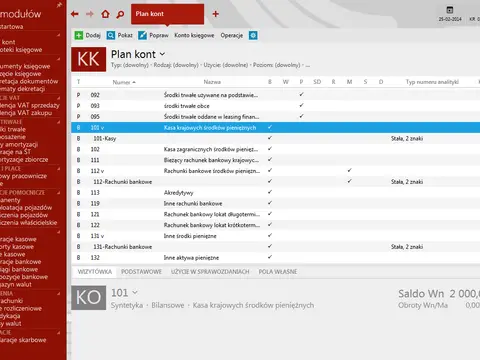Image resolution: width=480 pixels, height=360 pixels.
Task: Open the WIZYTÓWKA tab
Action: tap(95, 272)
